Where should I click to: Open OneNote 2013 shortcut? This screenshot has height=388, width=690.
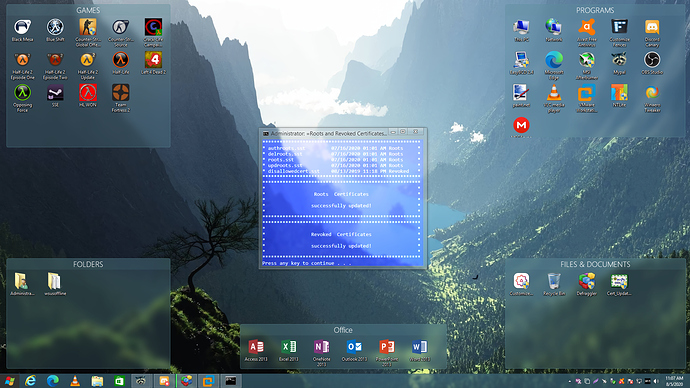pyautogui.click(x=321, y=353)
